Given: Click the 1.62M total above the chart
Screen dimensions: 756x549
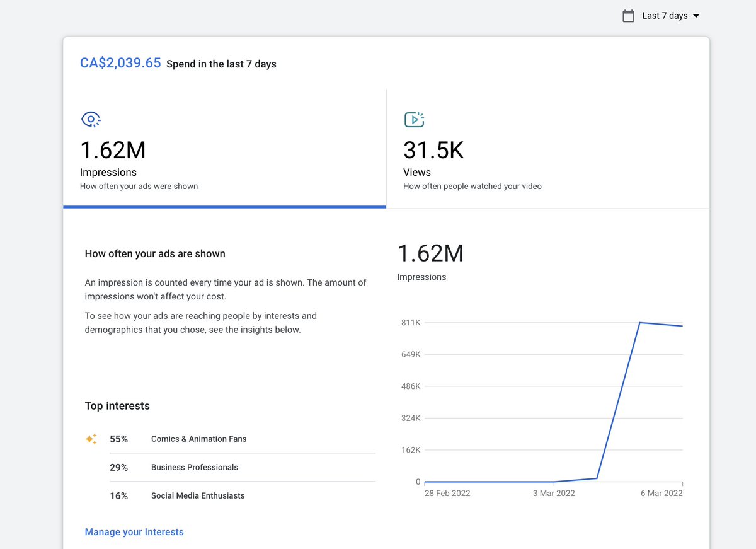Looking at the screenshot, I should pos(430,253).
